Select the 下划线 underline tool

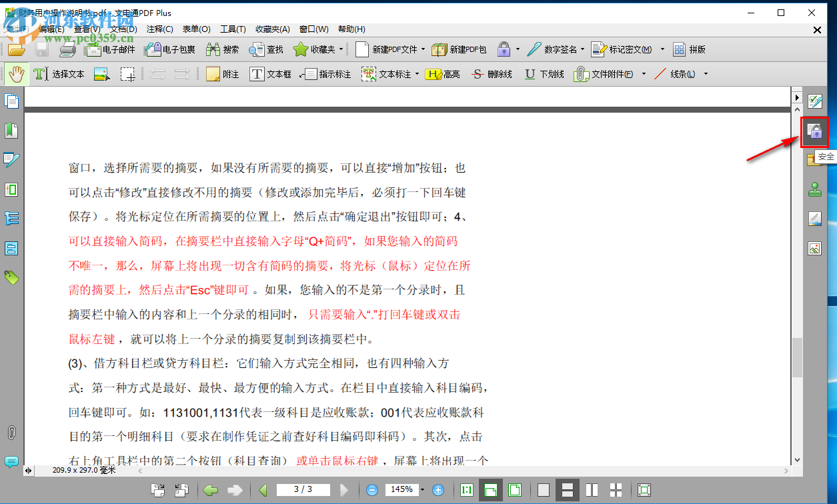click(544, 74)
